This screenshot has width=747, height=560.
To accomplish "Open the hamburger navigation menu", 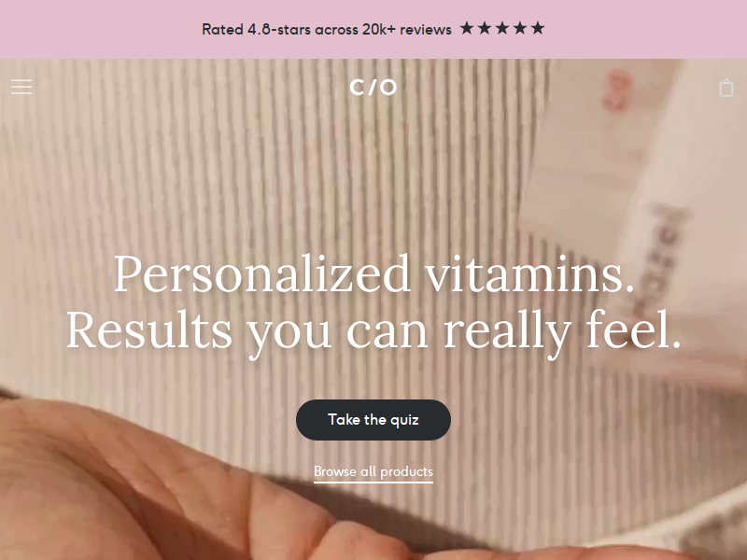I will (21, 87).
